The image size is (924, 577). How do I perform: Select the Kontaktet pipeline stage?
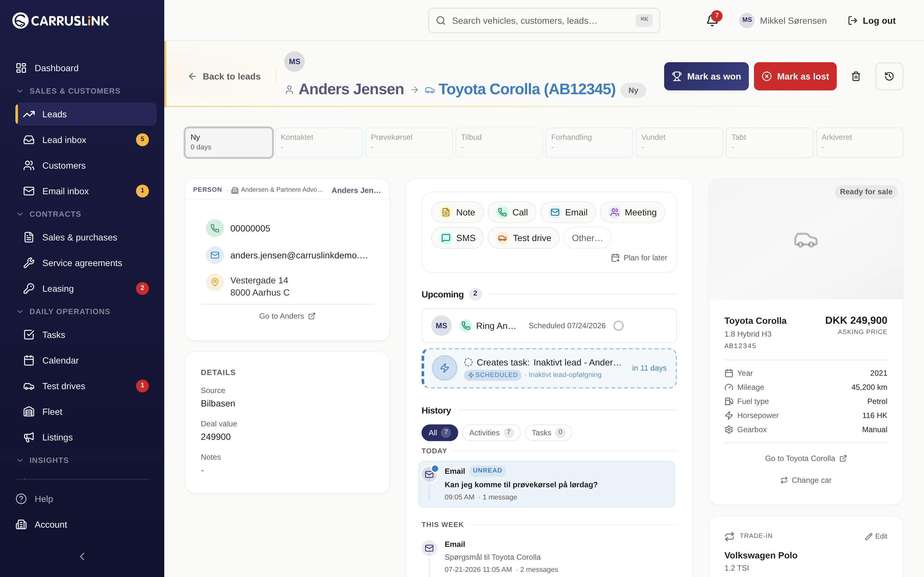point(319,142)
